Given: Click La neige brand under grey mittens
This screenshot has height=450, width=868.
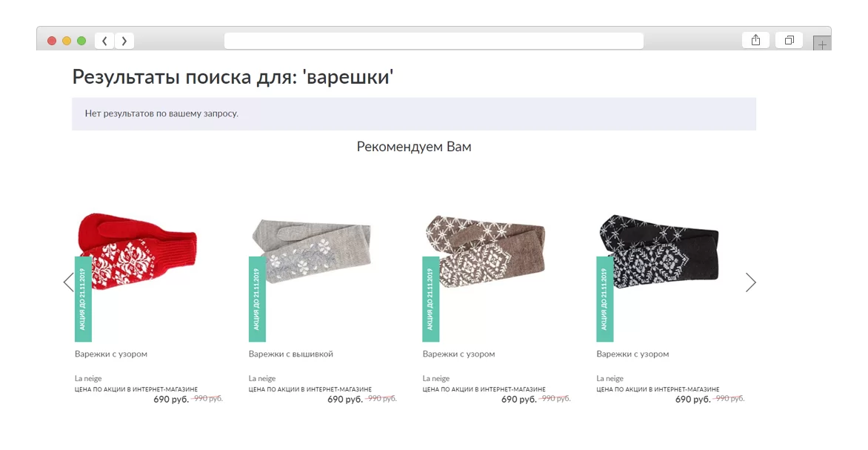Looking at the screenshot, I should (262, 379).
